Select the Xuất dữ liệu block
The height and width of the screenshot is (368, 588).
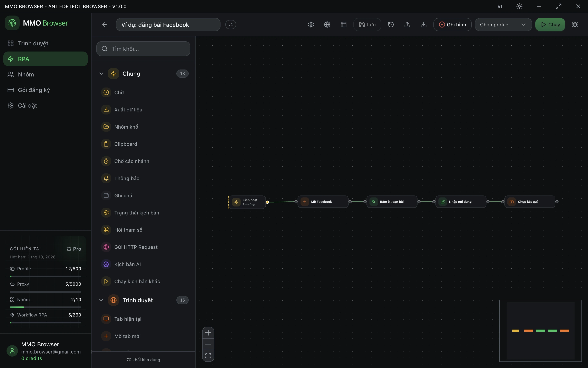[143, 110]
